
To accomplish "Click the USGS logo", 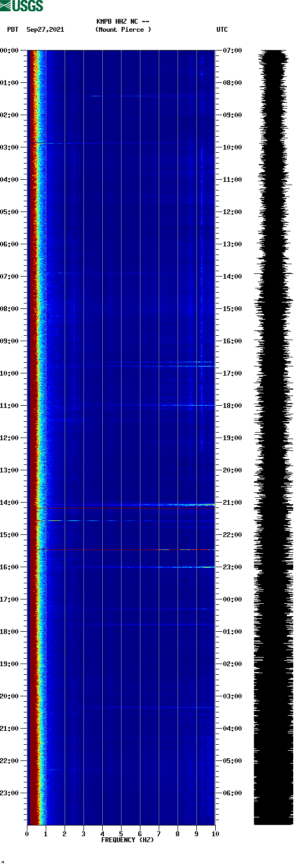I will pos(22,6).
